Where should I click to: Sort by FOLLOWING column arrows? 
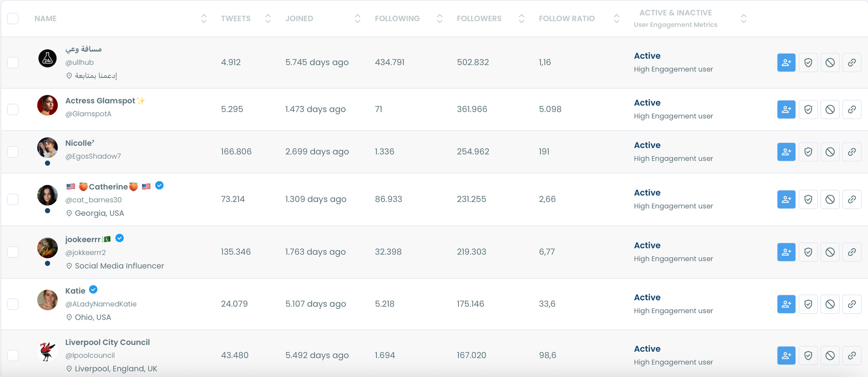[440, 19]
